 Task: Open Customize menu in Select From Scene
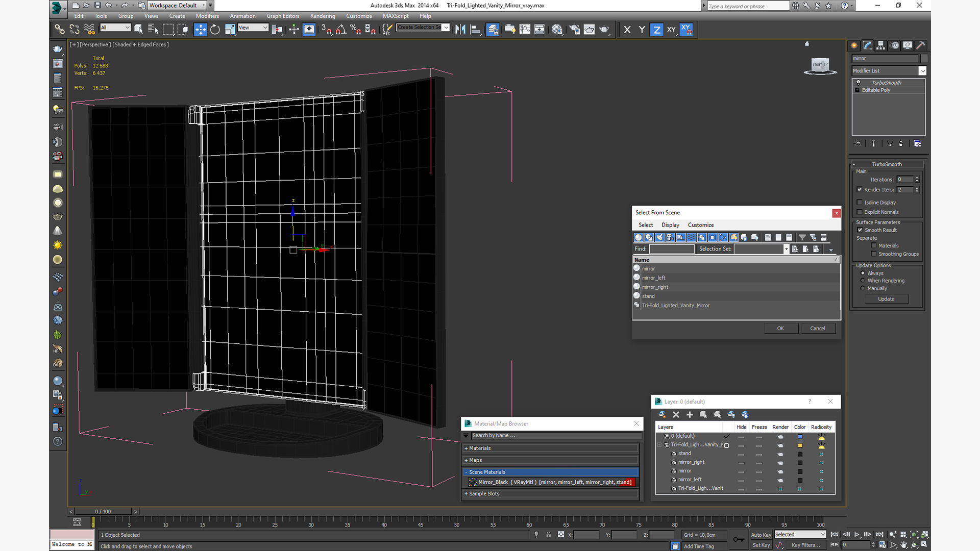[701, 225]
